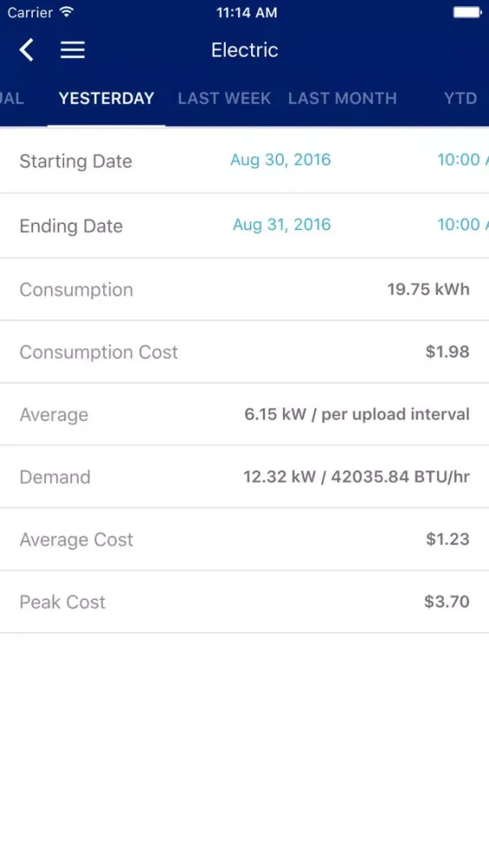Switch to the YESTERDAY tab
Screen dimensions: 489x868
(106, 98)
